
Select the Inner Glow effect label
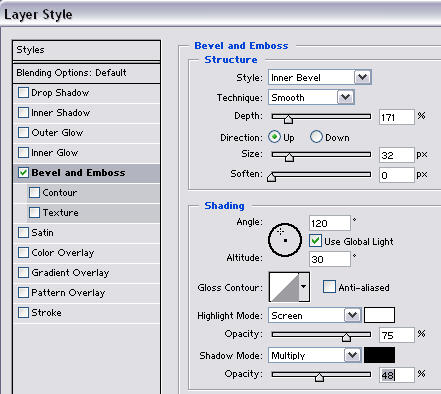pyautogui.click(x=55, y=153)
